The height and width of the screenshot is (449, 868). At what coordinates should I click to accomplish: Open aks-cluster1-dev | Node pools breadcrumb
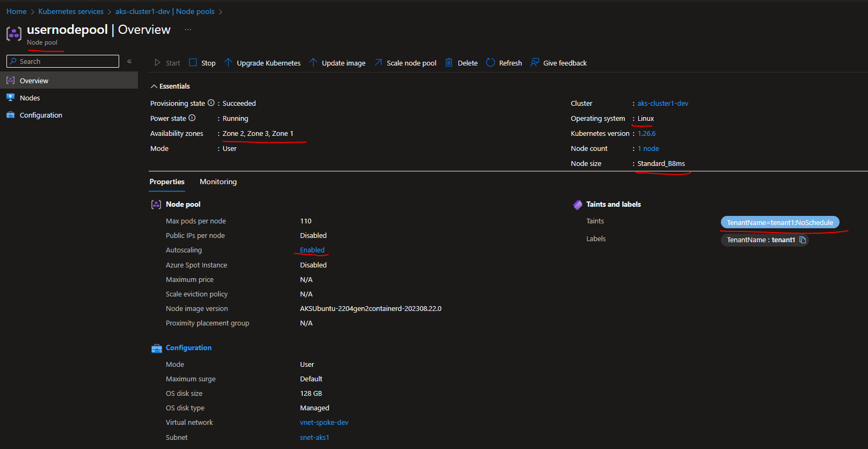[x=165, y=11]
